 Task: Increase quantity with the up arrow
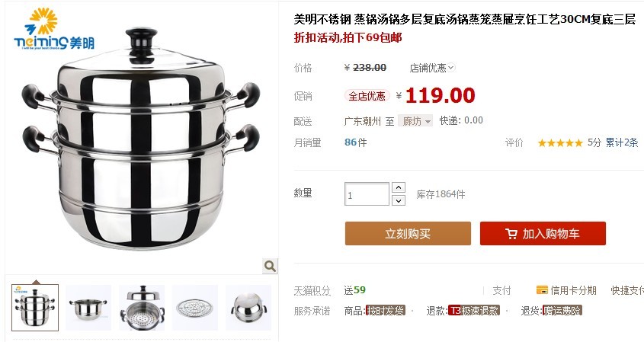coord(399,187)
